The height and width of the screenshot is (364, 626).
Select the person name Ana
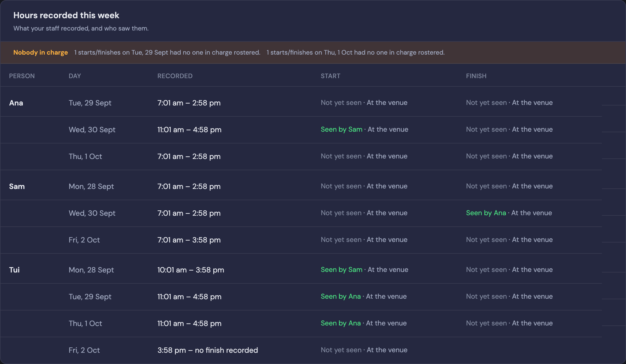pos(16,103)
